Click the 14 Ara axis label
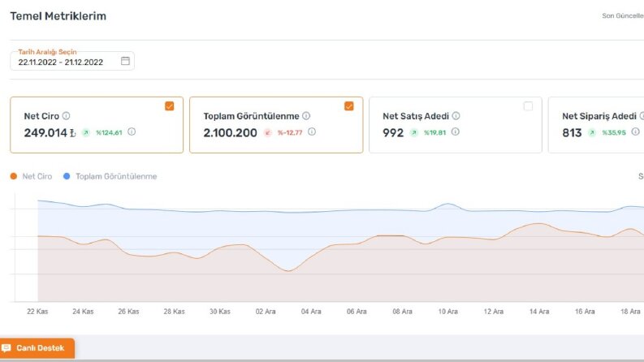Screen dimensions: 644x362 coord(539,312)
